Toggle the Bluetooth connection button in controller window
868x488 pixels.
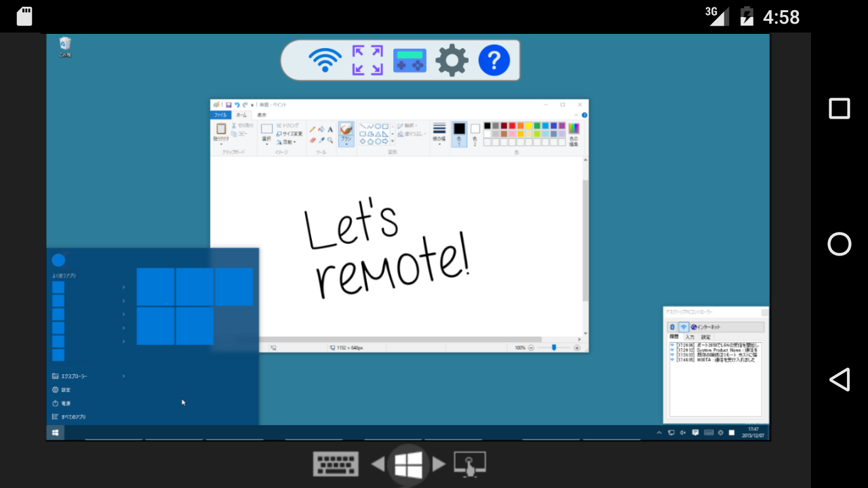tap(672, 327)
